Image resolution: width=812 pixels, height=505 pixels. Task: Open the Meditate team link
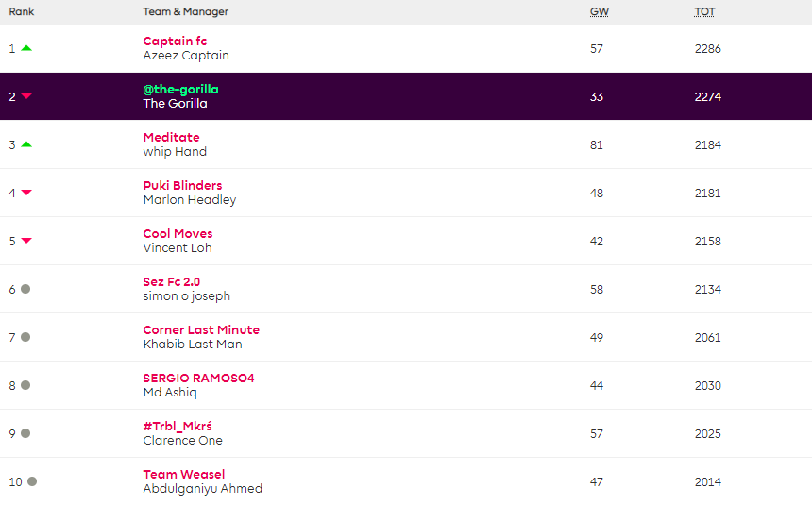(171, 137)
